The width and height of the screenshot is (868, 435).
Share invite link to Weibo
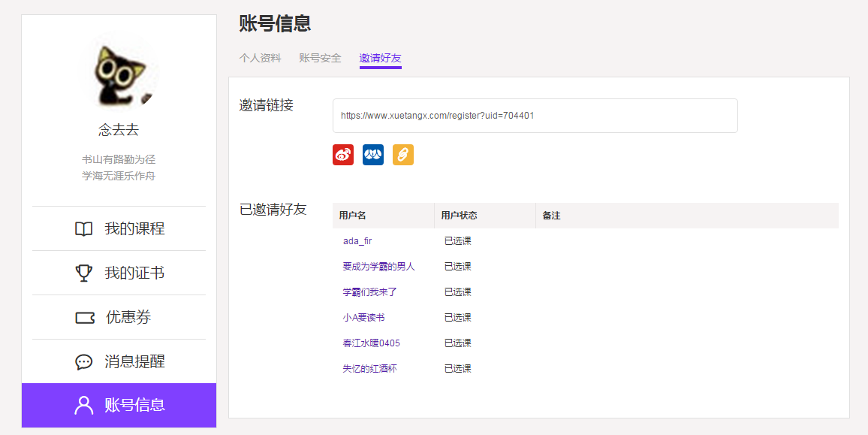point(342,155)
